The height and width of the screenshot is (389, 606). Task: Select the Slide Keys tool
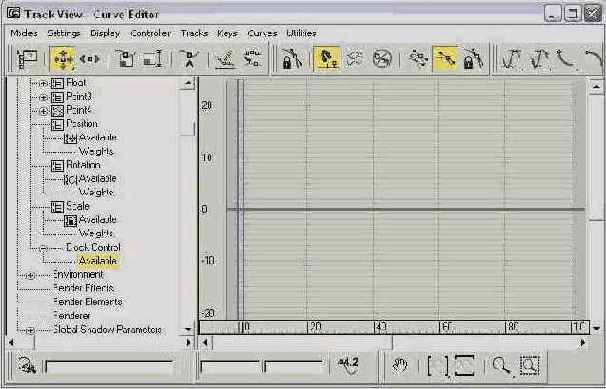point(89,59)
